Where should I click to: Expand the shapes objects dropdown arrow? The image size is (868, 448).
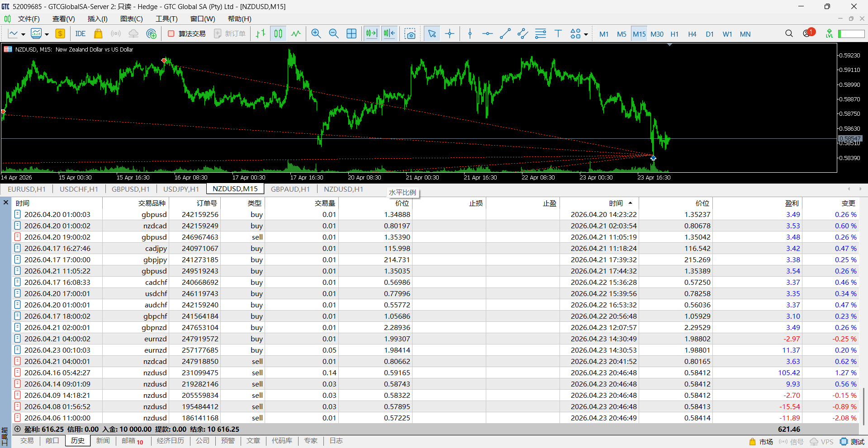click(x=586, y=34)
